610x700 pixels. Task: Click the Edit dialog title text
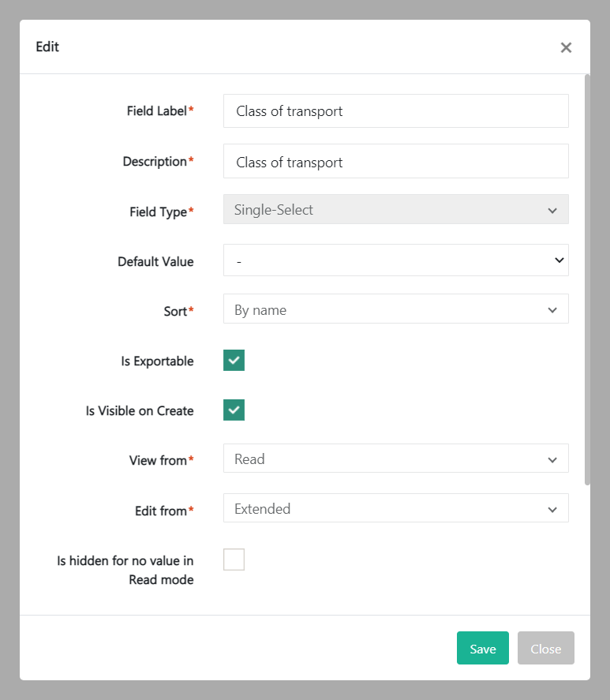pos(47,47)
